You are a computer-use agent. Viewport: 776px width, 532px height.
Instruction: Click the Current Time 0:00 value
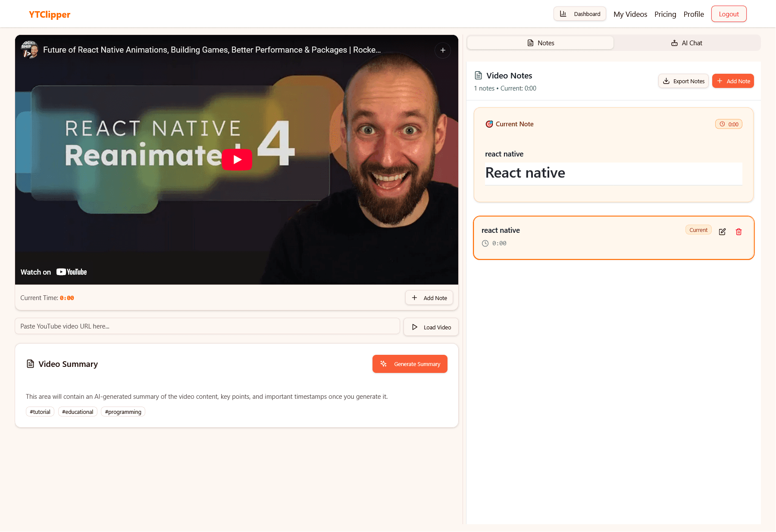click(x=67, y=298)
